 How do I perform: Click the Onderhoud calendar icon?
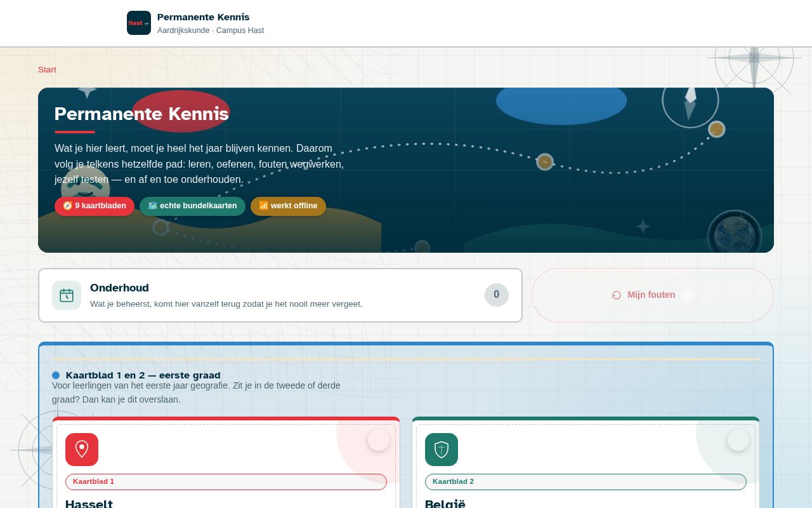[x=67, y=295]
